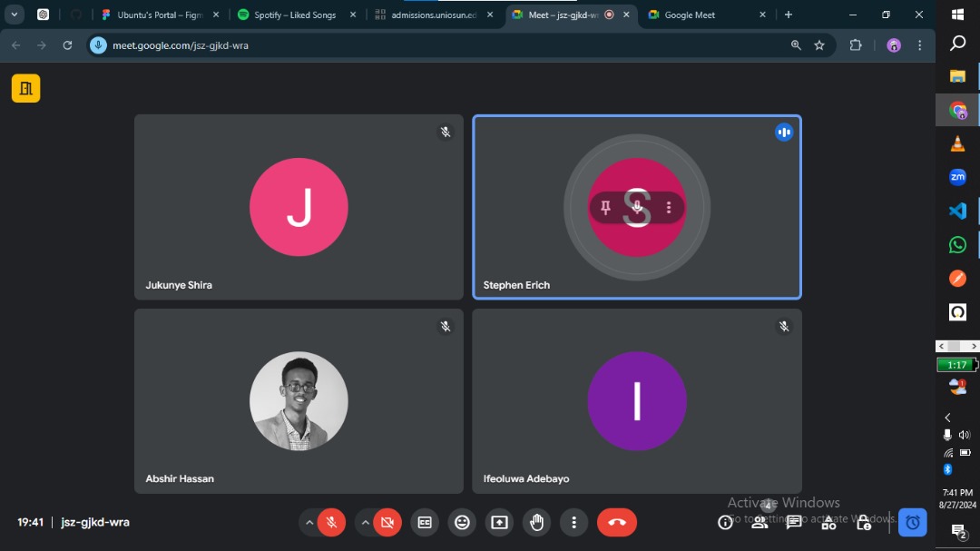The height and width of the screenshot is (551, 980).
Task: Turn on the camera
Action: 387,522
